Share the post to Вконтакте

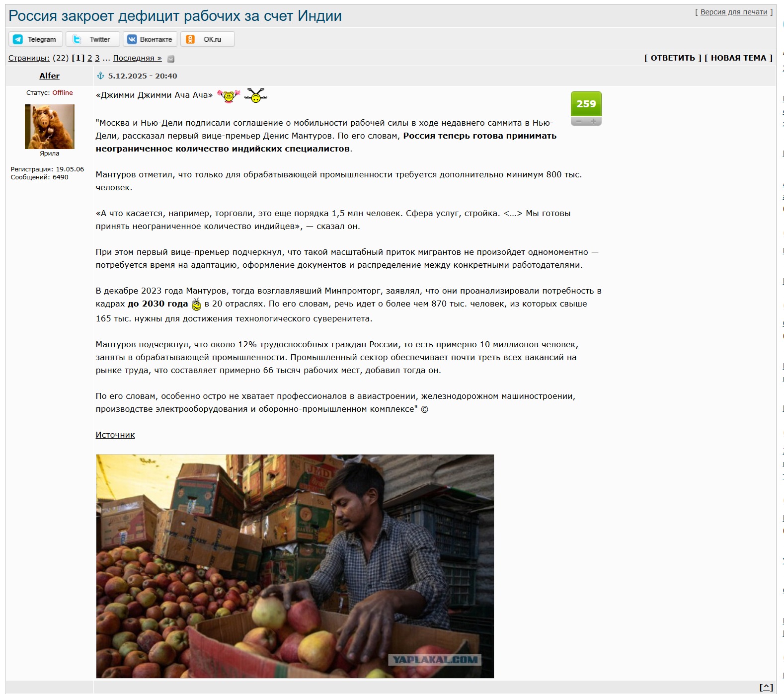pyautogui.click(x=150, y=39)
